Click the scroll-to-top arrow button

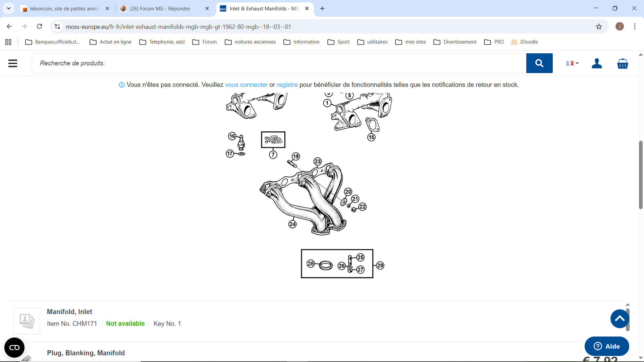click(620, 319)
